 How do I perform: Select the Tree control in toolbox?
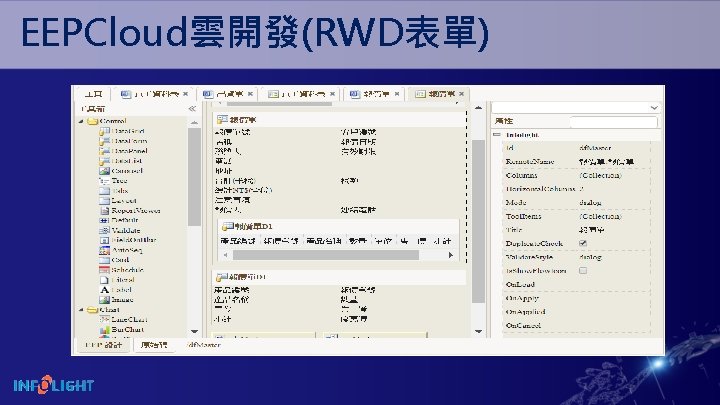tap(104, 181)
